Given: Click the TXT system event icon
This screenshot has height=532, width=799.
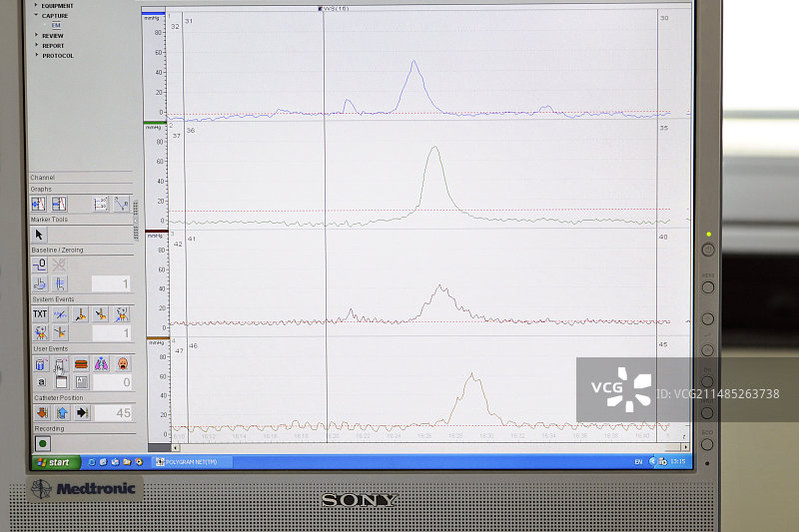Looking at the screenshot, I should point(40,313).
